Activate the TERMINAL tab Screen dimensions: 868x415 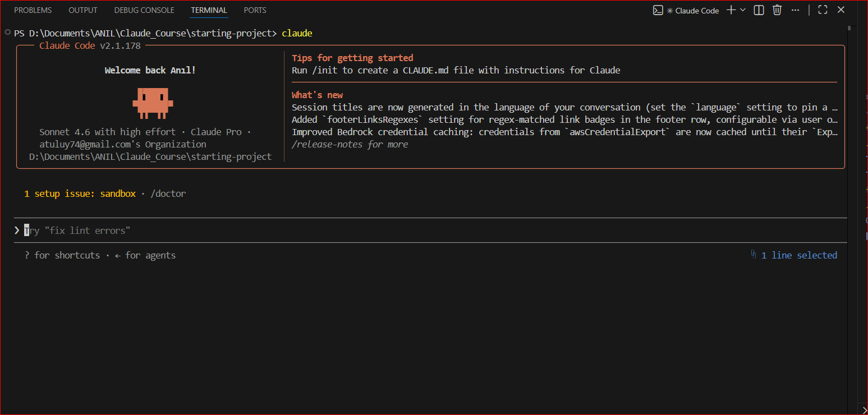[209, 10]
